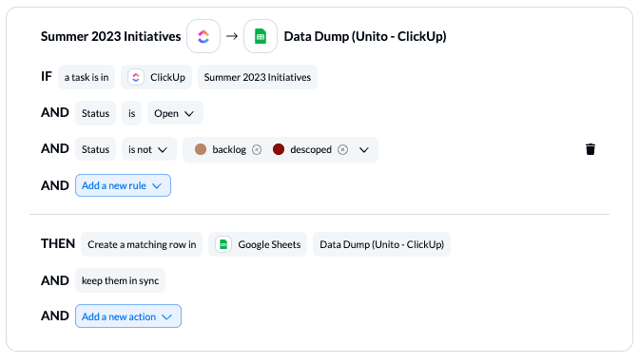Select the Summer 2023 Initiatives chip in the IF row
The image size is (639, 364).
pos(258,77)
